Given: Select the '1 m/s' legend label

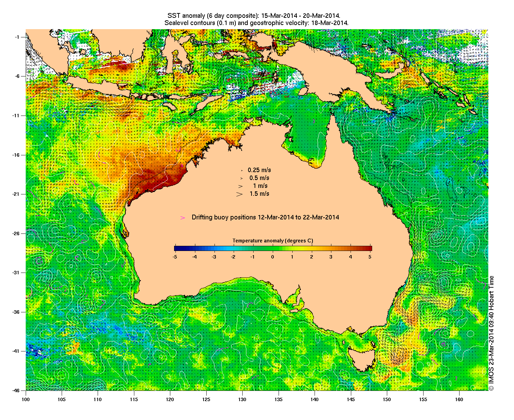Looking at the screenshot, I should click(260, 186).
